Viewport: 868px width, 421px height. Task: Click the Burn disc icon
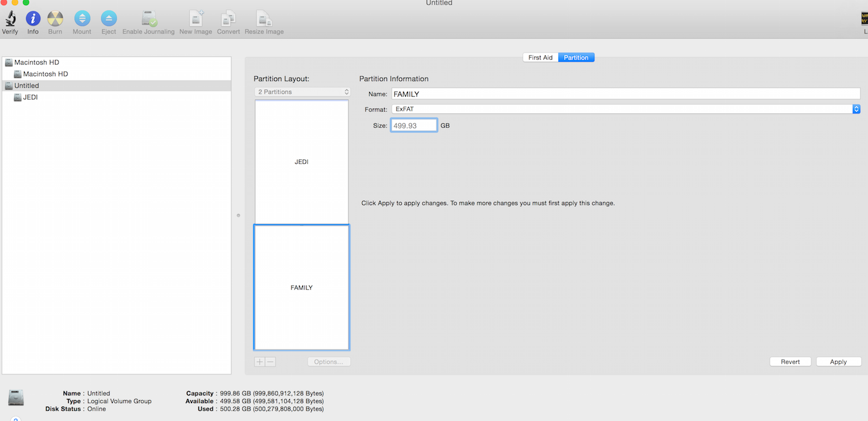pyautogui.click(x=55, y=19)
